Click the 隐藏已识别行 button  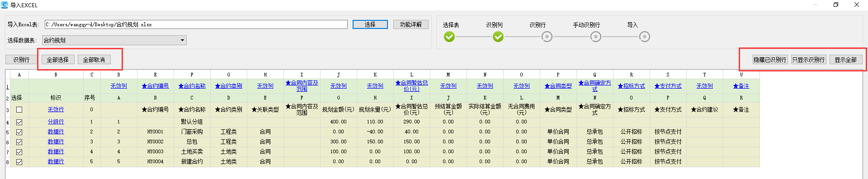(770, 60)
